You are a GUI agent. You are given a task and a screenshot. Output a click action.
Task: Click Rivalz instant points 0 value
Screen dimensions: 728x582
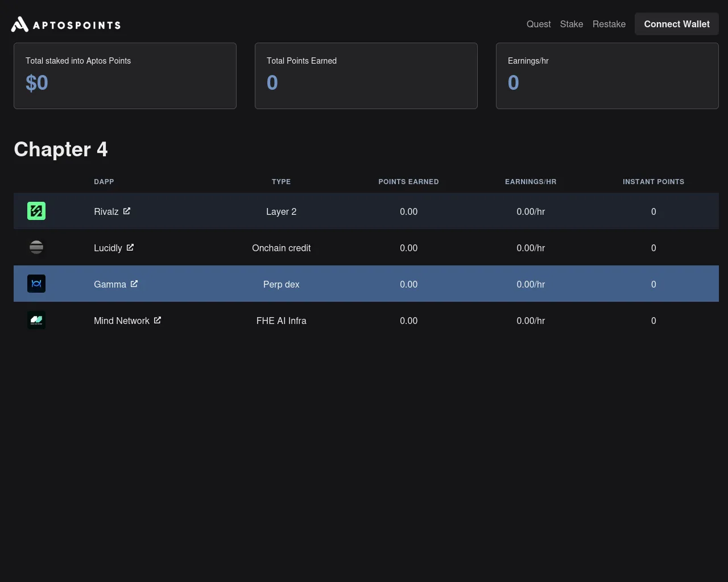(x=653, y=211)
